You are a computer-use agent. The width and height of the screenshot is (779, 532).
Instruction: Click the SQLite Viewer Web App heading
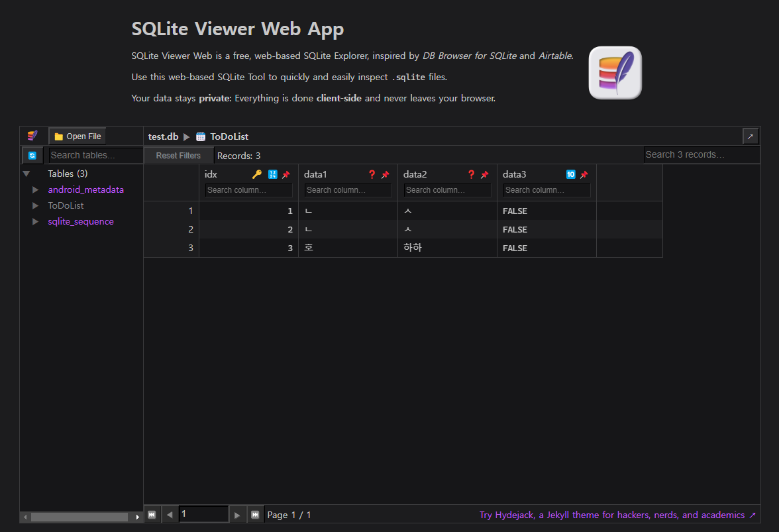[237, 28]
